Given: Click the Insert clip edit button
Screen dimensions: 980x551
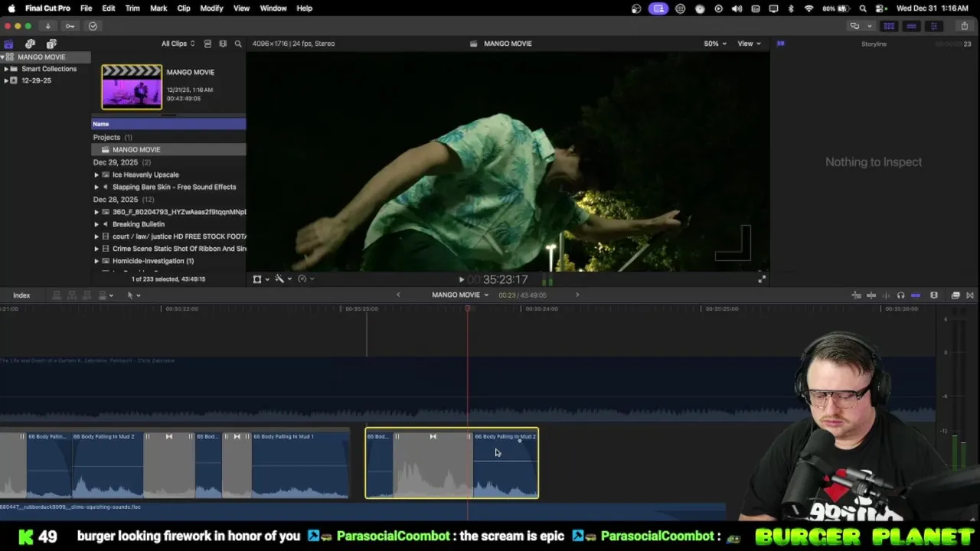Looking at the screenshot, I should 72,295.
